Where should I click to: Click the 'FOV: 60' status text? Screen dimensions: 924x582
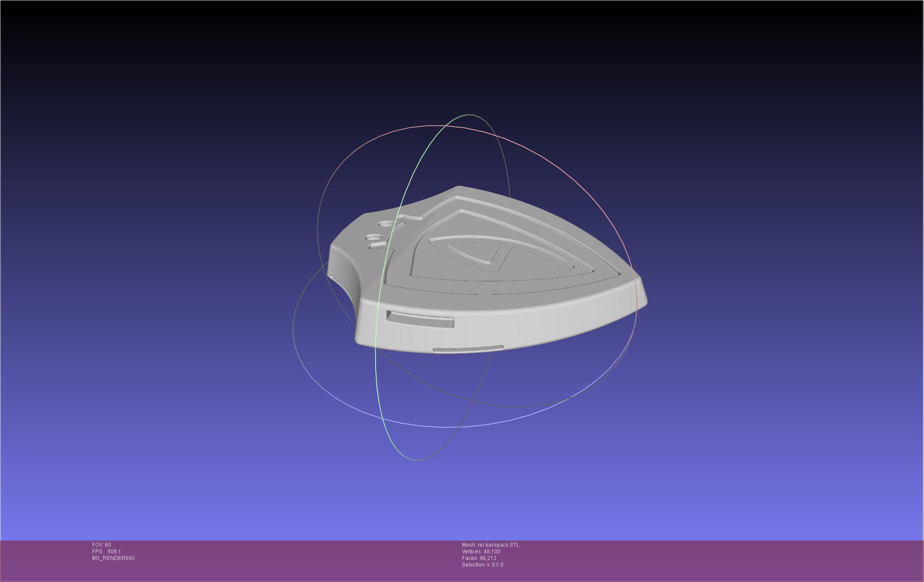pyautogui.click(x=101, y=545)
